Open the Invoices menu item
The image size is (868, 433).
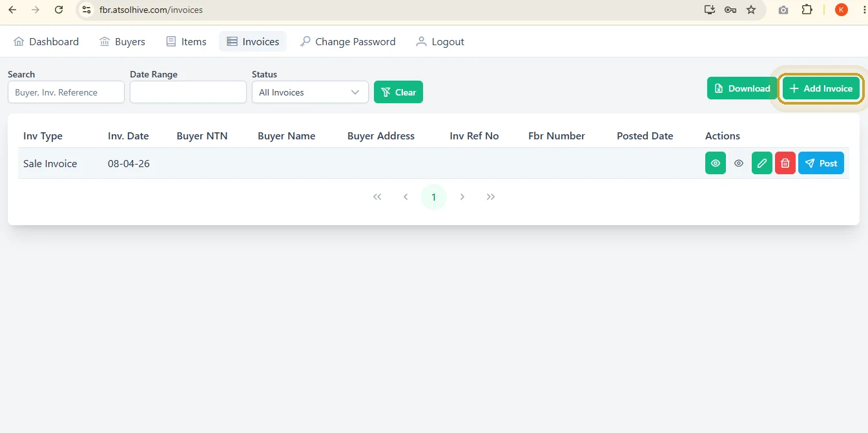(253, 41)
